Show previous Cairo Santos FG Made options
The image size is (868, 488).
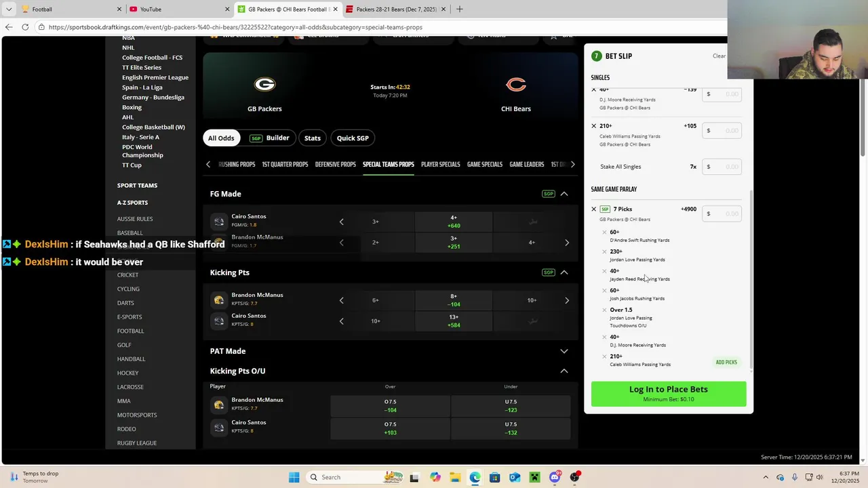click(341, 222)
